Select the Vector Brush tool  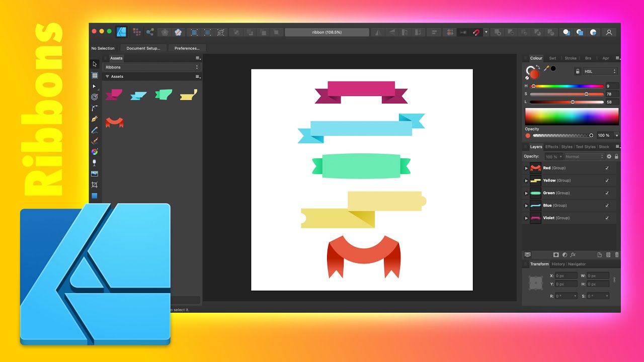pos(94,141)
